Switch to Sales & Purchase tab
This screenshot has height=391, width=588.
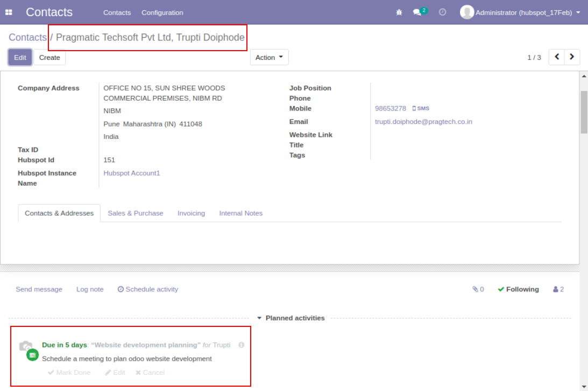click(136, 213)
